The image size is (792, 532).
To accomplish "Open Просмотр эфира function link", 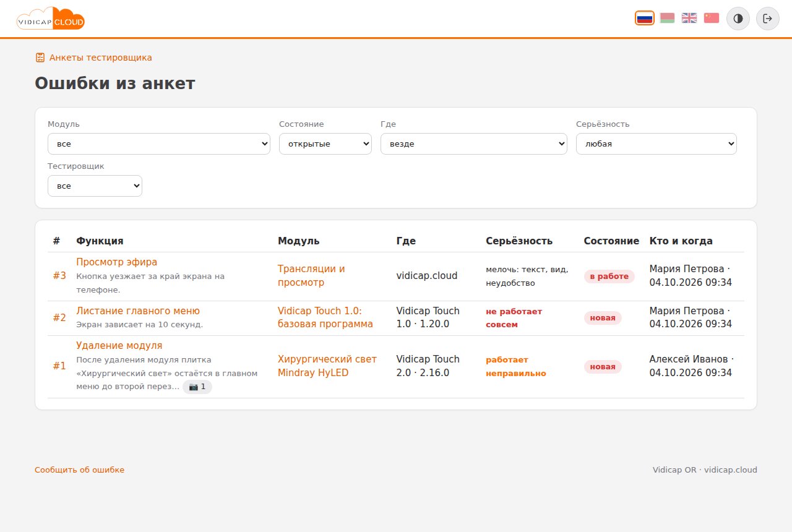I will tap(117, 262).
